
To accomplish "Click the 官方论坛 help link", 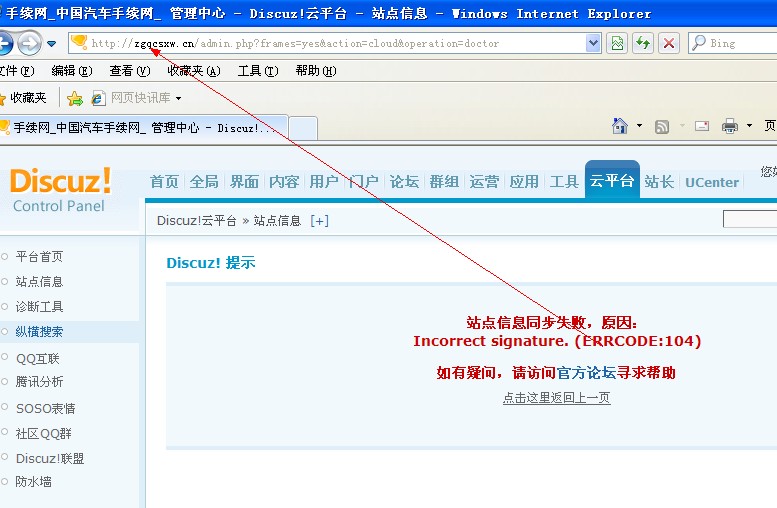I will tap(586, 373).
